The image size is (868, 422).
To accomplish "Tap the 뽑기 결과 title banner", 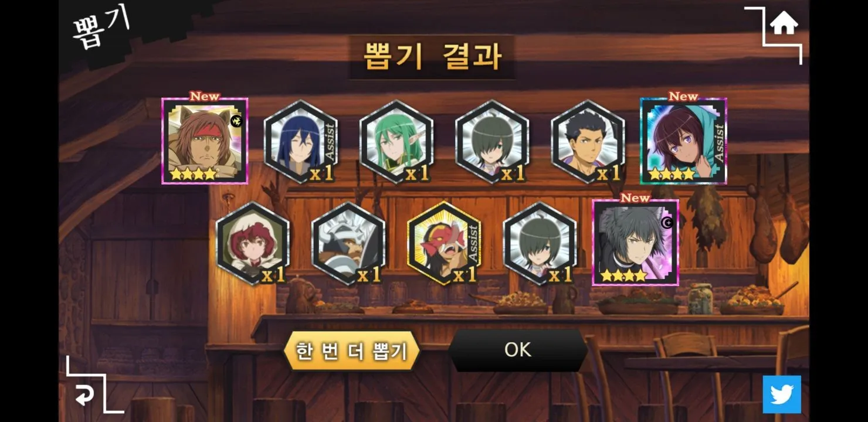I will [x=432, y=57].
